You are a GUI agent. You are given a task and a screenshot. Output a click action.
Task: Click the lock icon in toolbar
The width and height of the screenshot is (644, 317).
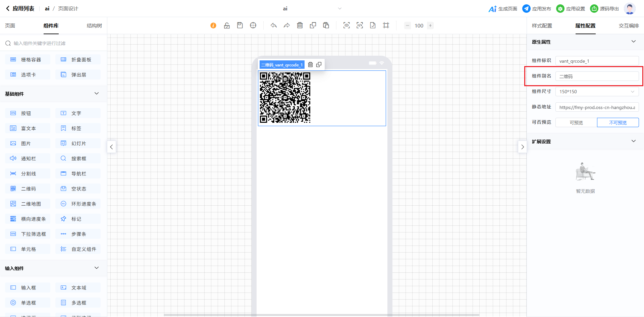point(227,25)
